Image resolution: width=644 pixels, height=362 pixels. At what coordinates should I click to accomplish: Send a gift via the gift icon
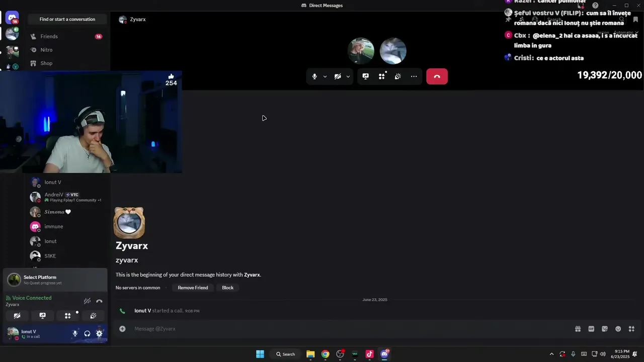tap(578, 329)
